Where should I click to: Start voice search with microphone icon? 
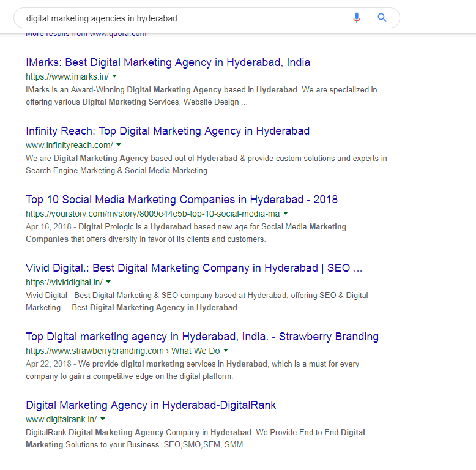tap(357, 18)
